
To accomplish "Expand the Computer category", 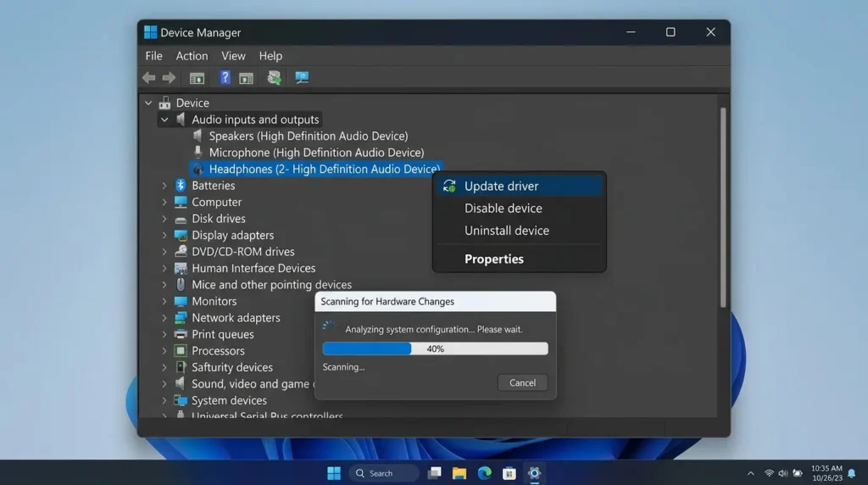I will pos(164,203).
